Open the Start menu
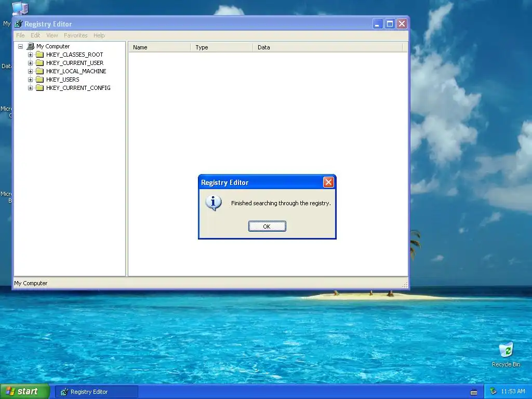 (24, 392)
